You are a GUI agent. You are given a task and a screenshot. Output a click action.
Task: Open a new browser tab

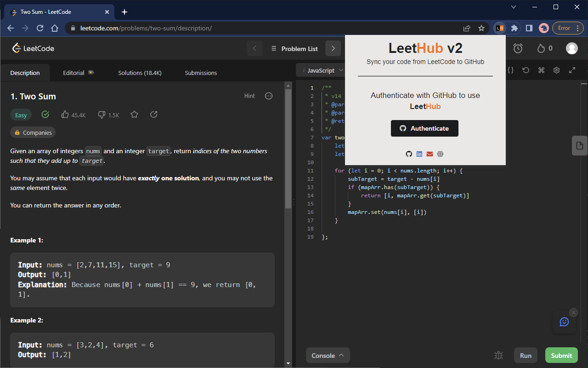click(124, 12)
